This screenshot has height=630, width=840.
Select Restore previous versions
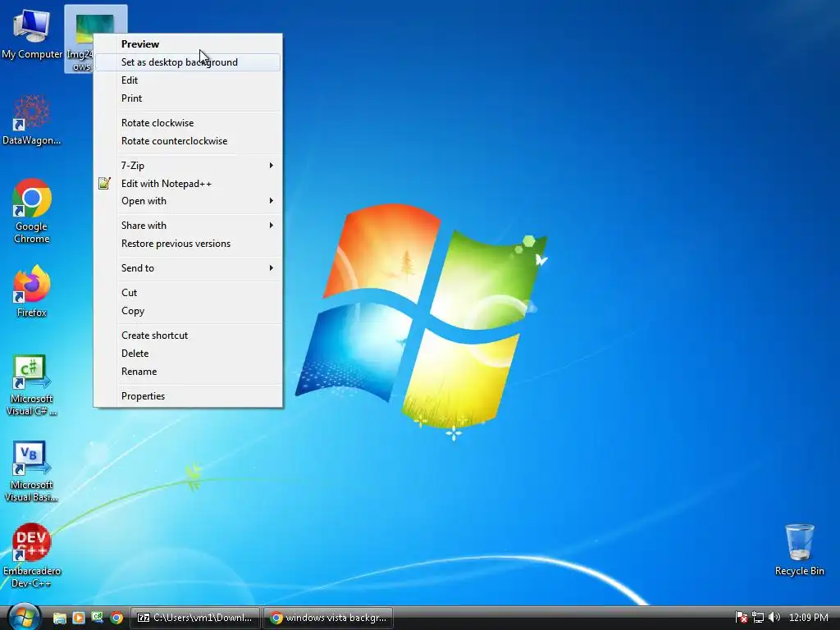pos(188,244)
